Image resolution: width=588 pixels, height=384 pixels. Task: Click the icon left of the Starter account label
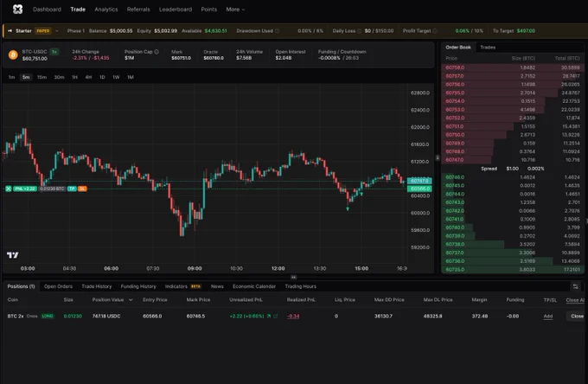[x=10, y=31]
